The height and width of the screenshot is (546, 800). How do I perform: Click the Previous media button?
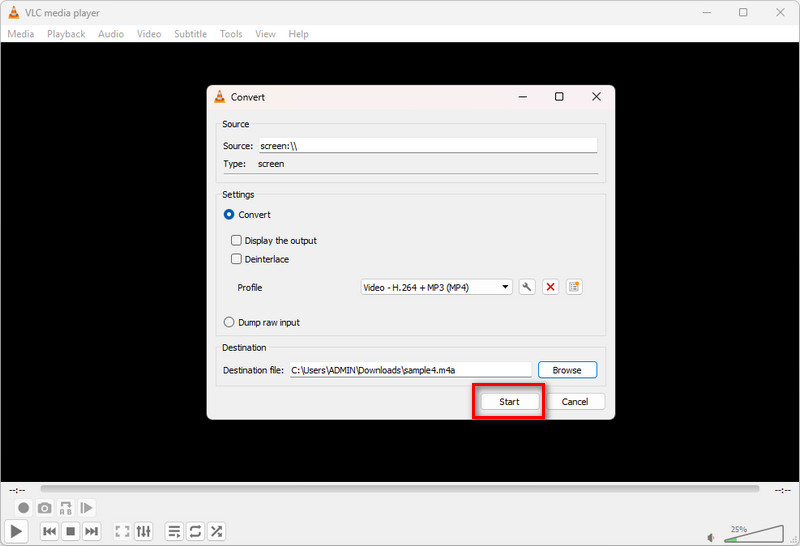coord(49,531)
